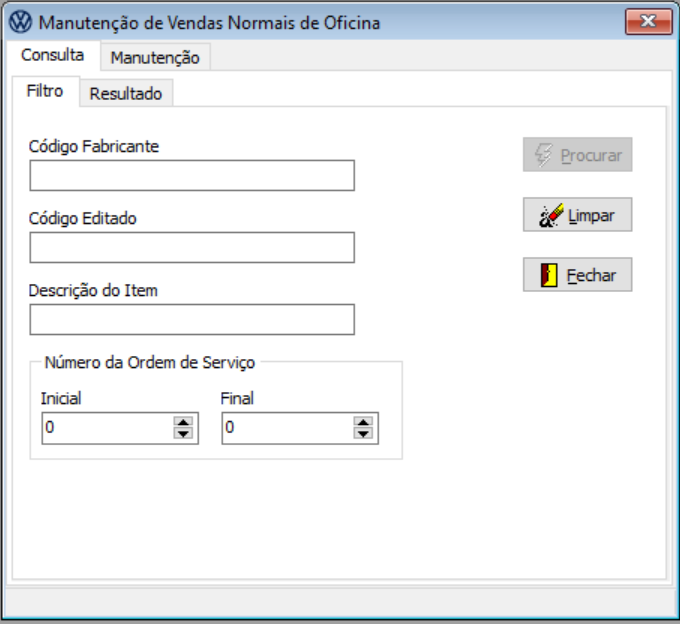Screen dimensions: 680x624
Task: Increase the Inicial order number with the up arrow
Action: pyautogui.click(x=183, y=423)
